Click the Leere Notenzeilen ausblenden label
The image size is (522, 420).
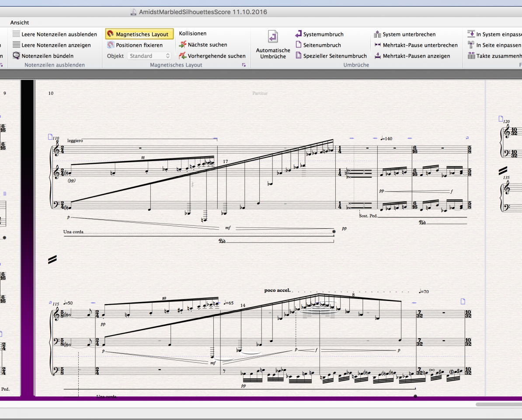pyautogui.click(x=59, y=34)
